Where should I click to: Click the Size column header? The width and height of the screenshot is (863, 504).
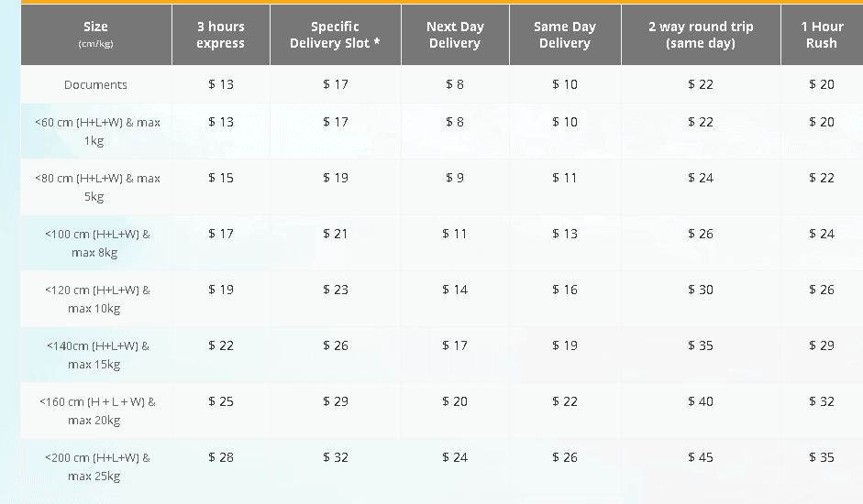click(95, 34)
